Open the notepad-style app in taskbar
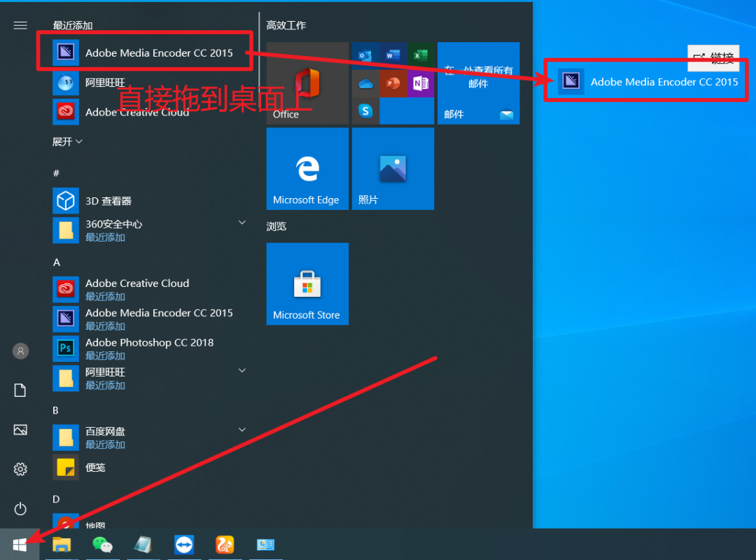The image size is (756, 560). click(x=143, y=545)
